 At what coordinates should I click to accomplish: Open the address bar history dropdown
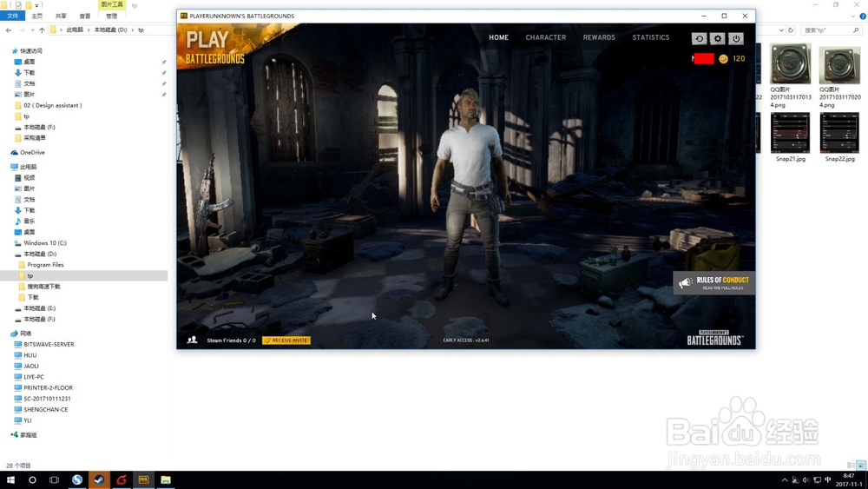point(781,30)
